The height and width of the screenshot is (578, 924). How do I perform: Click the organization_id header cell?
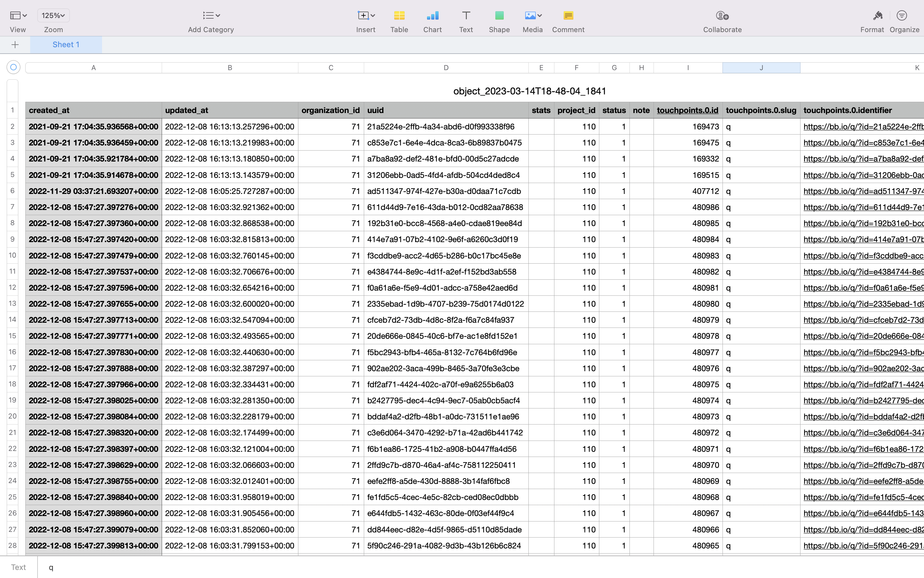[x=331, y=110]
